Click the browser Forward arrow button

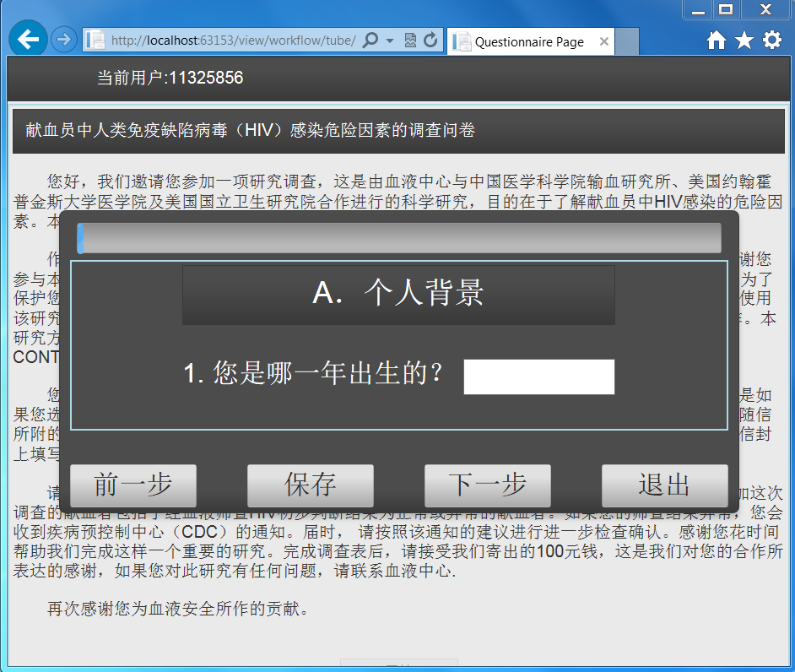click(x=63, y=40)
